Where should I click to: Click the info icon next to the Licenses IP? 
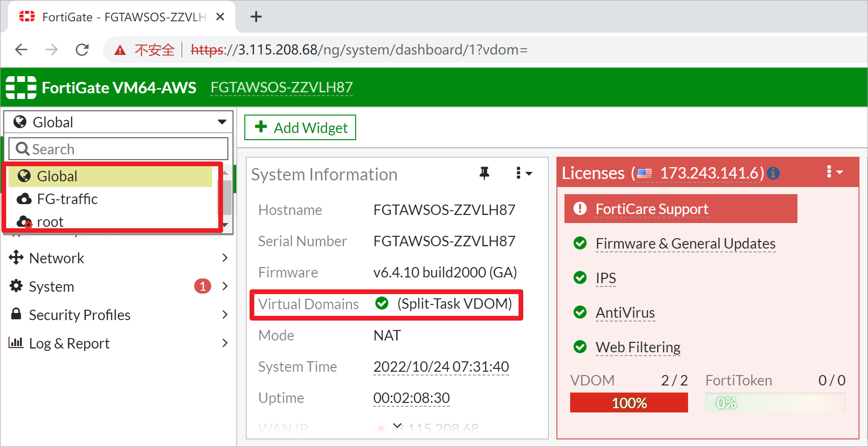pos(773,173)
